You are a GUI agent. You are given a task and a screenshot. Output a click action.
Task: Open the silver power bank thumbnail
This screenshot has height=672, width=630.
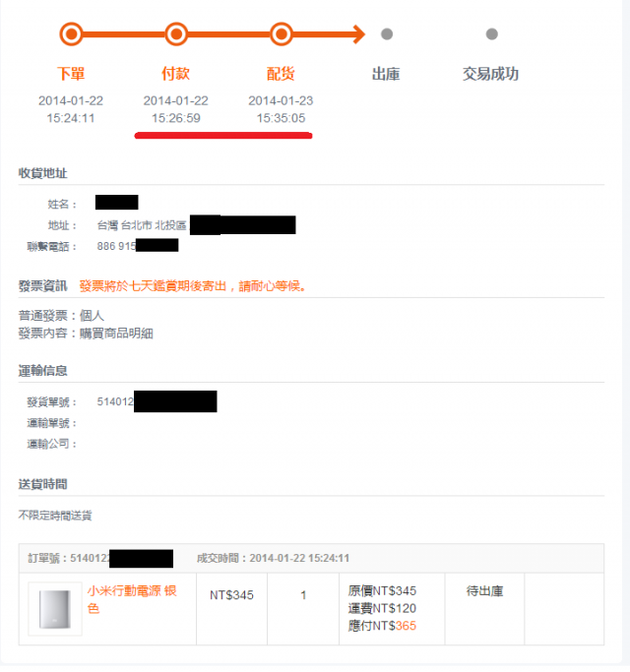pos(55,609)
